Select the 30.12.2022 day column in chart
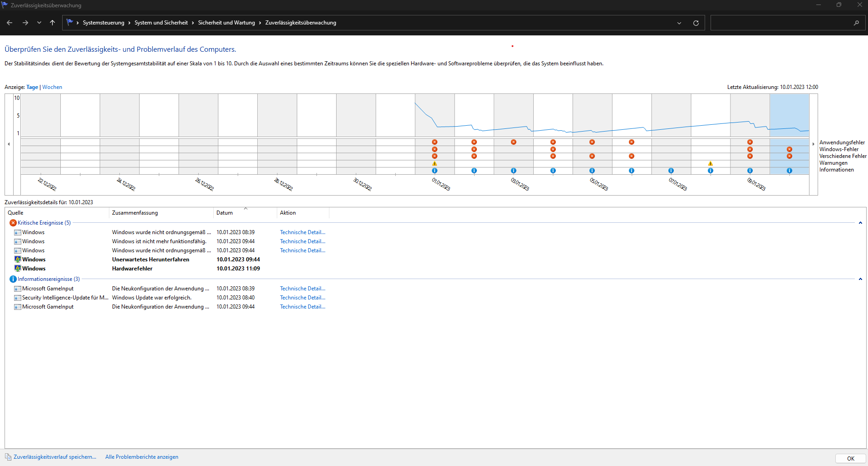 coord(356,134)
